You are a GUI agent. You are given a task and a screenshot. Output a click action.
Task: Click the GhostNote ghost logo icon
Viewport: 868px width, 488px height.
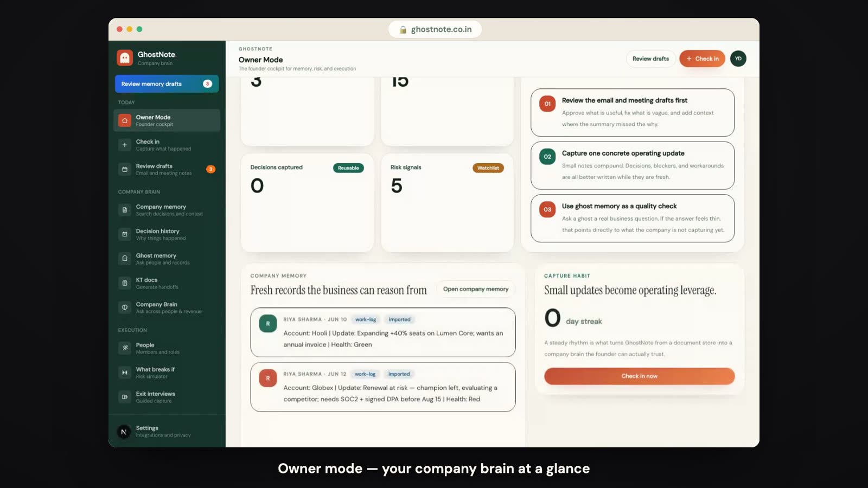tap(125, 57)
